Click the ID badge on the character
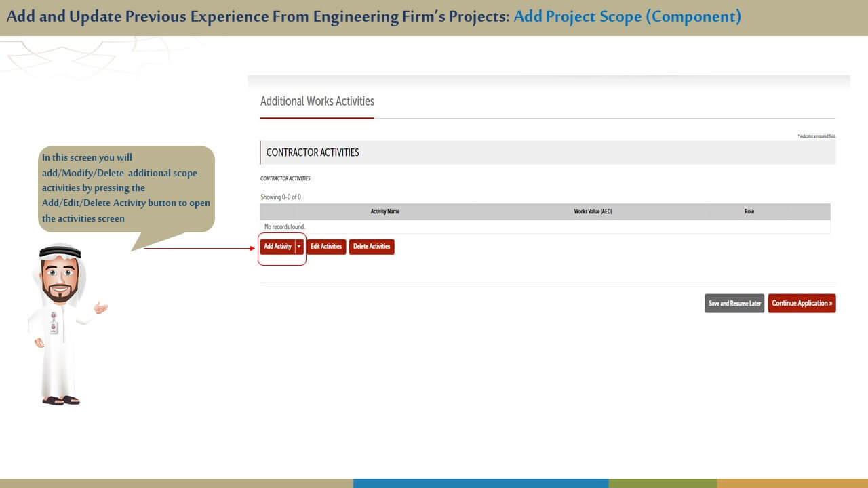Image resolution: width=868 pixels, height=488 pixels. click(54, 327)
